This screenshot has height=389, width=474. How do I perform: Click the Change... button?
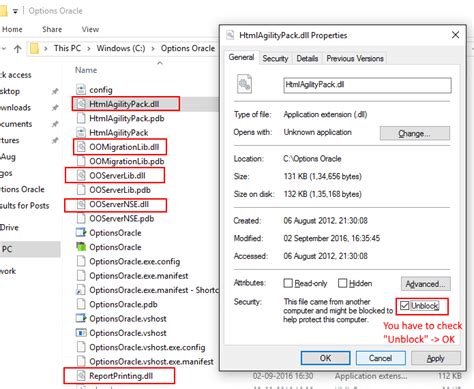pos(415,133)
